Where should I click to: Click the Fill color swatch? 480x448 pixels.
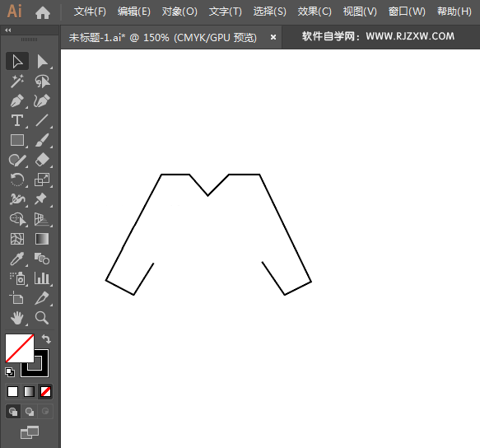(x=20, y=348)
